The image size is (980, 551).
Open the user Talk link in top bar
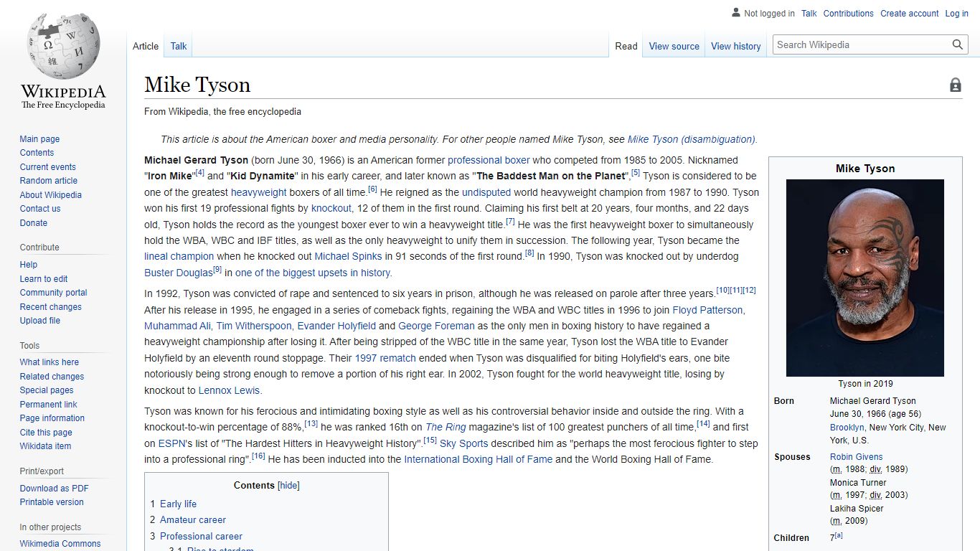809,13
